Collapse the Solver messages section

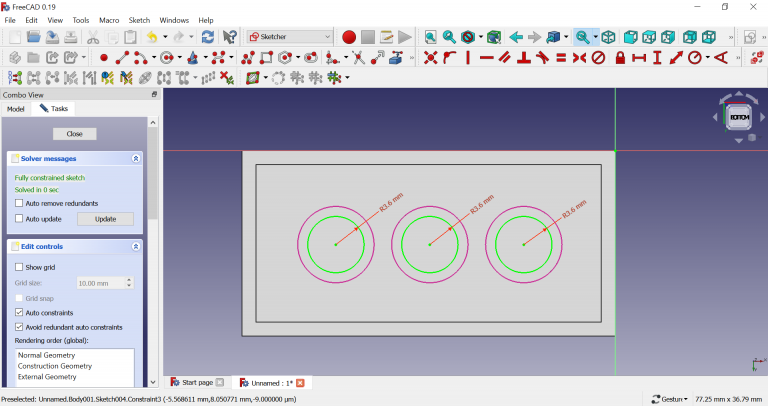click(x=136, y=159)
